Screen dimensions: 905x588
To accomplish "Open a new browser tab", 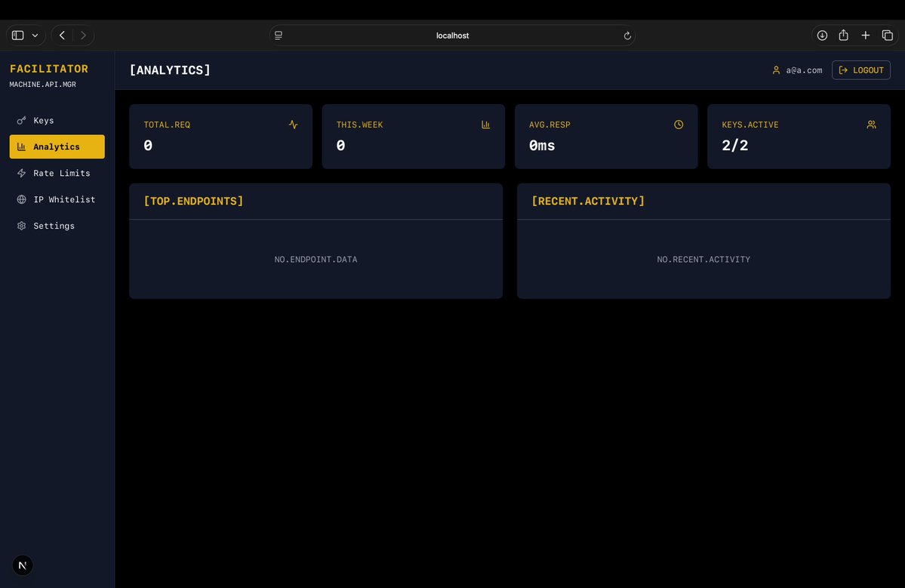I will (866, 35).
